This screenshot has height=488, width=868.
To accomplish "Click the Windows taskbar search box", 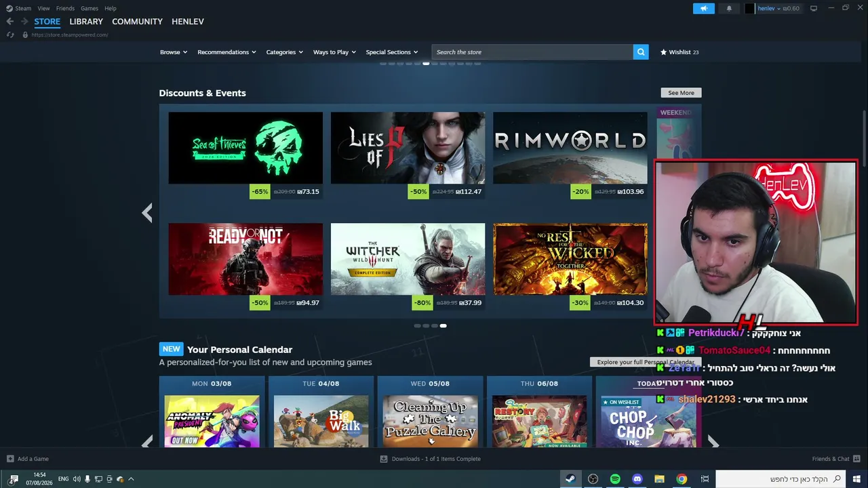I will click(780, 479).
